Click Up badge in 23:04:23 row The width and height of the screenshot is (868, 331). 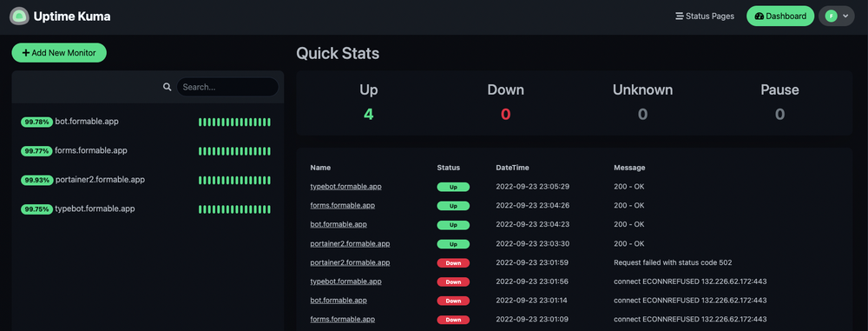(453, 225)
